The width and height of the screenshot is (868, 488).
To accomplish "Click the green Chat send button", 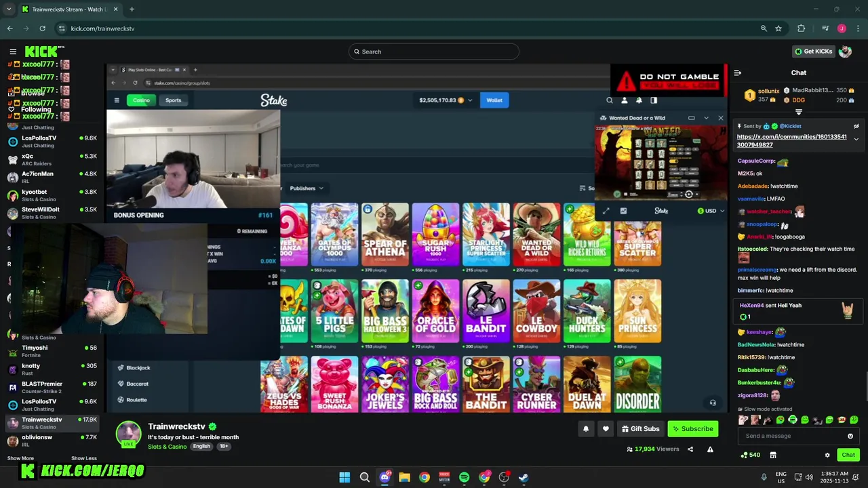I will (848, 455).
